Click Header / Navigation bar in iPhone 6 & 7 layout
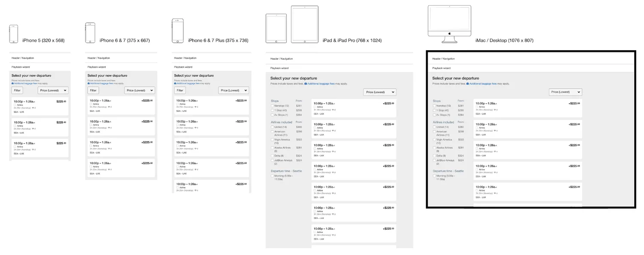 point(121,58)
